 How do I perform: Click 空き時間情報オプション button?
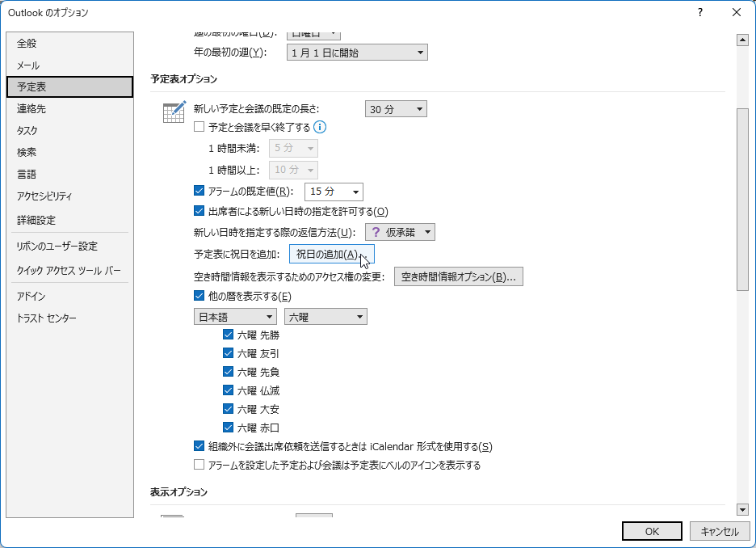[x=459, y=277]
